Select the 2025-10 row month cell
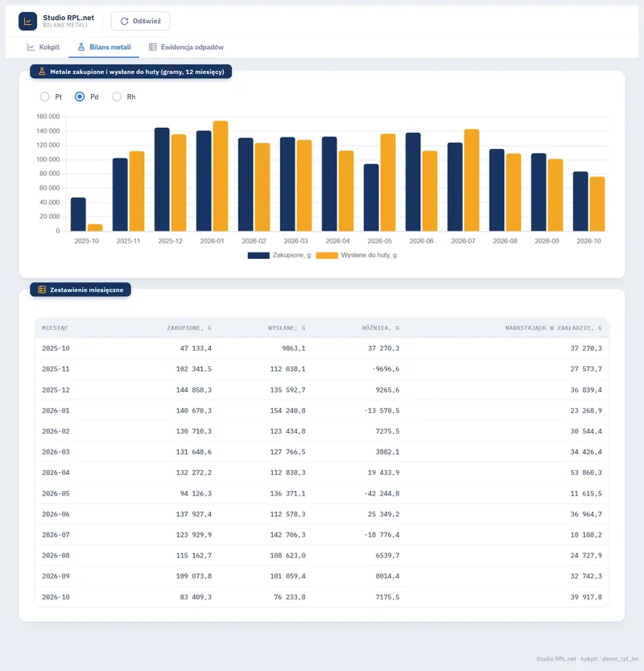The height and width of the screenshot is (671, 644). point(56,348)
